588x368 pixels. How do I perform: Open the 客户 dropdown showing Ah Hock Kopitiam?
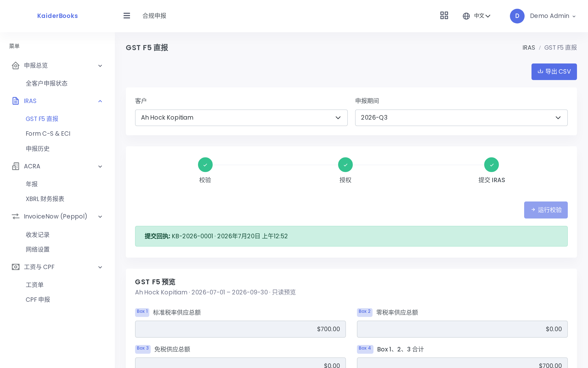(241, 118)
